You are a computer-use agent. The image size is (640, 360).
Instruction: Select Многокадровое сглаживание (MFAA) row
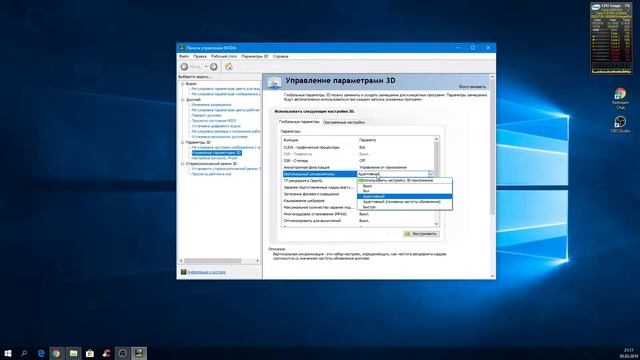[358, 214]
